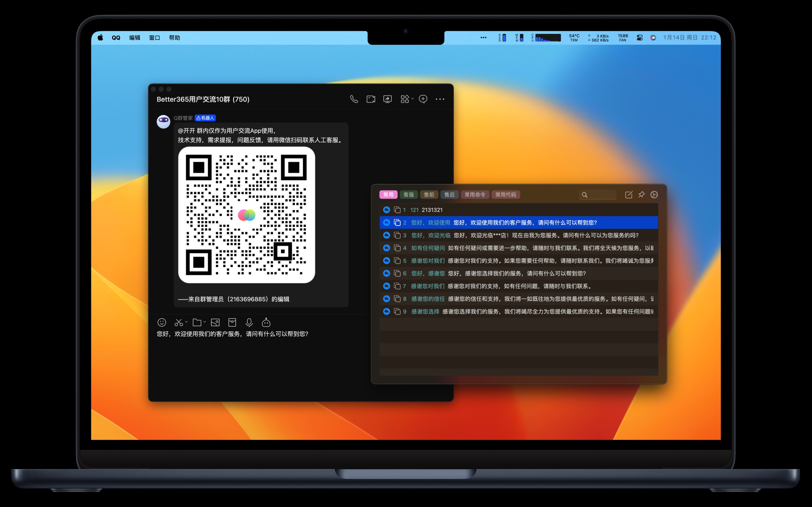Open the robot assistant icon in toolbar

coord(266,323)
